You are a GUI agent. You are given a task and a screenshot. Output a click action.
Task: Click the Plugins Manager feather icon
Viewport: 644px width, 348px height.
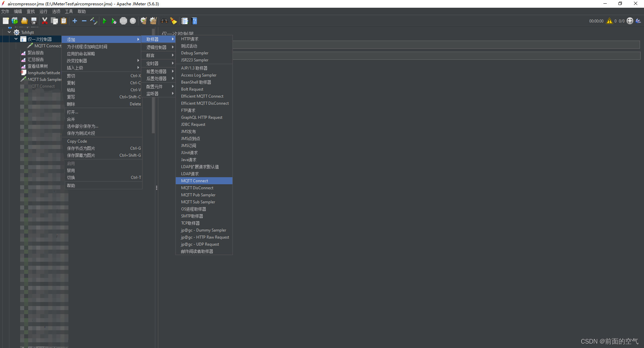click(638, 21)
